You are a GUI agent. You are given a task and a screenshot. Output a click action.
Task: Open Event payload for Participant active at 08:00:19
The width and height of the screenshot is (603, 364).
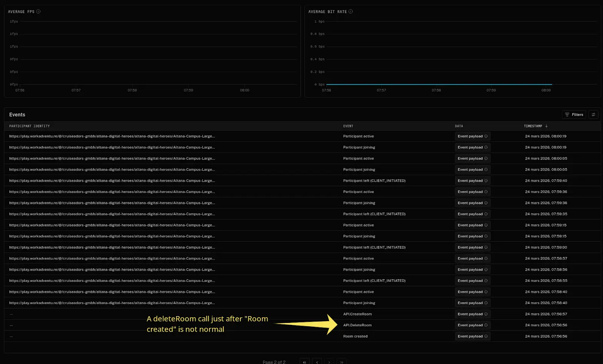(x=473, y=136)
